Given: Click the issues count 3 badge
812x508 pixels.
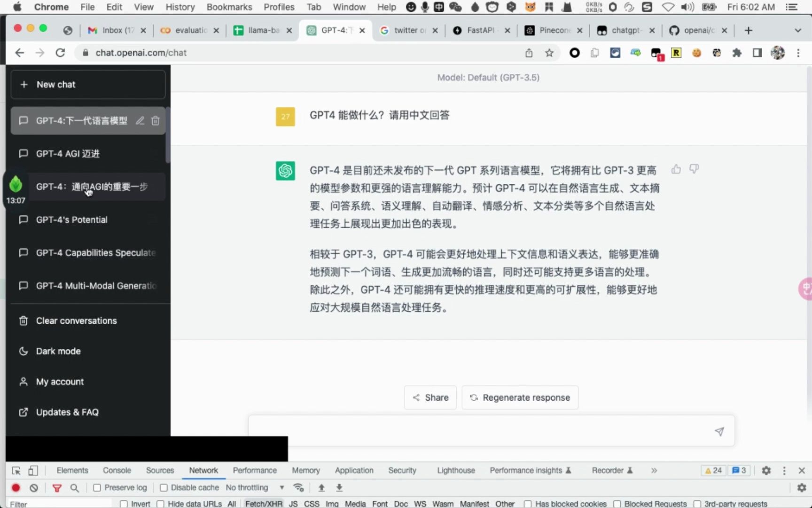Looking at the screenshot, I should (x=739, y=470).
